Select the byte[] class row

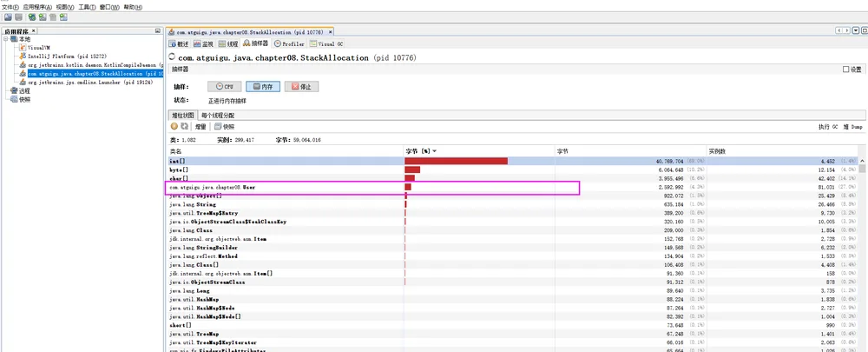click(513, 169)
